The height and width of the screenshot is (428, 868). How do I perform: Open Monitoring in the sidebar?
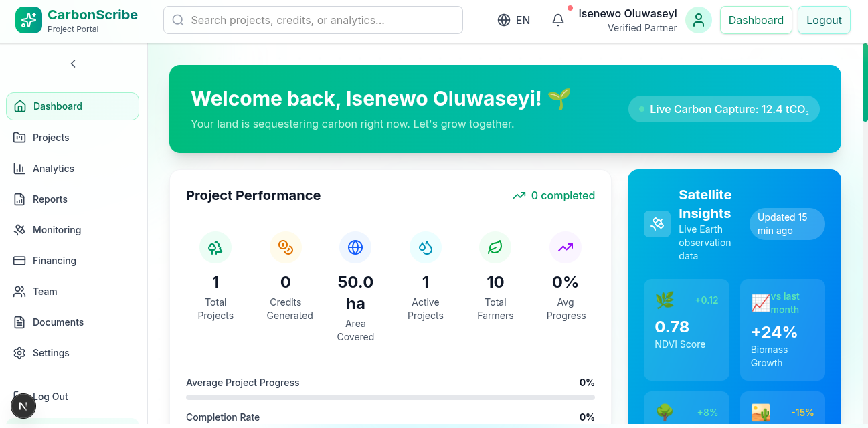74,230
